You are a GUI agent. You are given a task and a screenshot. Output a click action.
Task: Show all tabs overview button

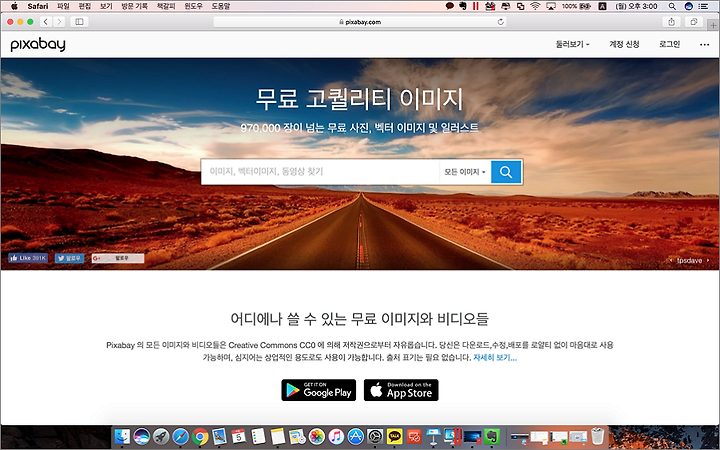tap(694, 22)
